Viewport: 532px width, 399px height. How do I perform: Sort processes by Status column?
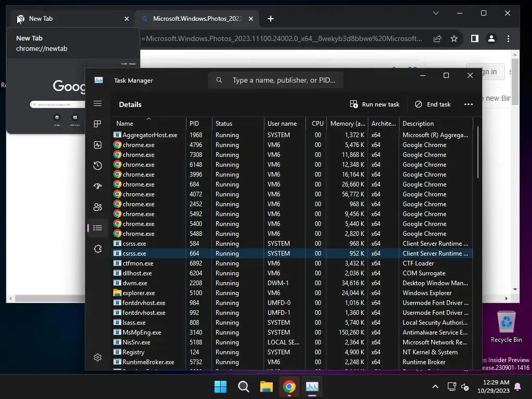pos(238,124)
